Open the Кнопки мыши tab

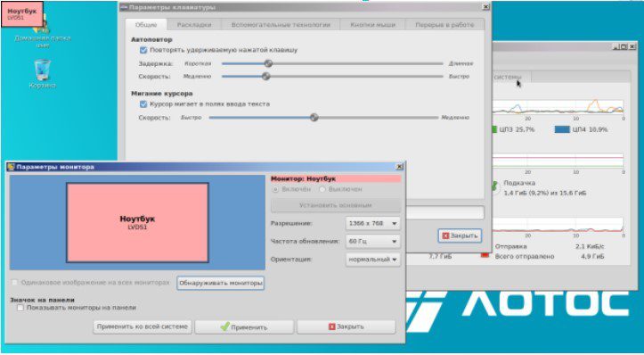[372, 25]
